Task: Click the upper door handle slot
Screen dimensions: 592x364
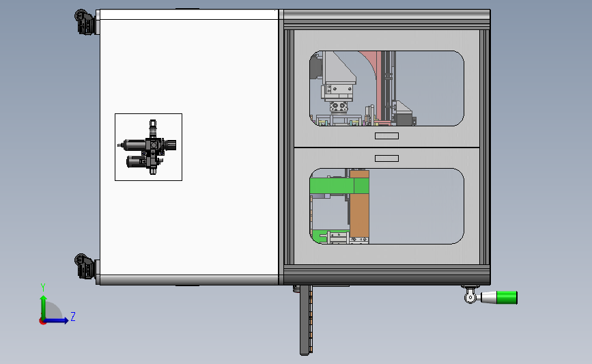Action: [386, 136]
